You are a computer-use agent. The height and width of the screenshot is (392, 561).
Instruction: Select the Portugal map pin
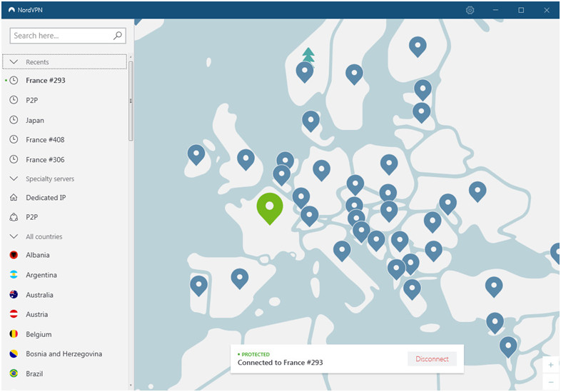198,286
